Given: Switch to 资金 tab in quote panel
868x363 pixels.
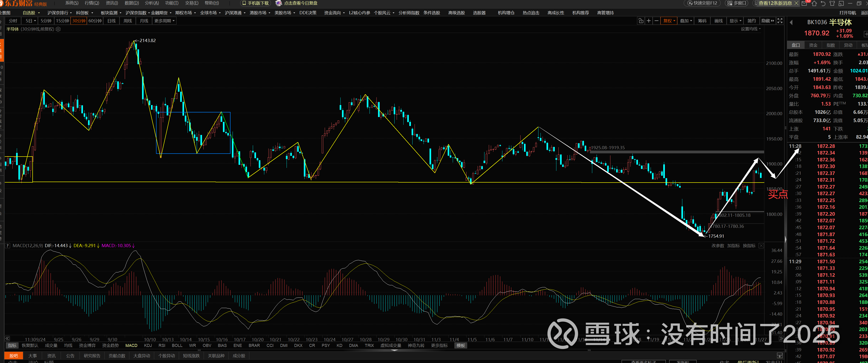Looking at the screenshot, I should pyautogui.click(x=813, y=45).
